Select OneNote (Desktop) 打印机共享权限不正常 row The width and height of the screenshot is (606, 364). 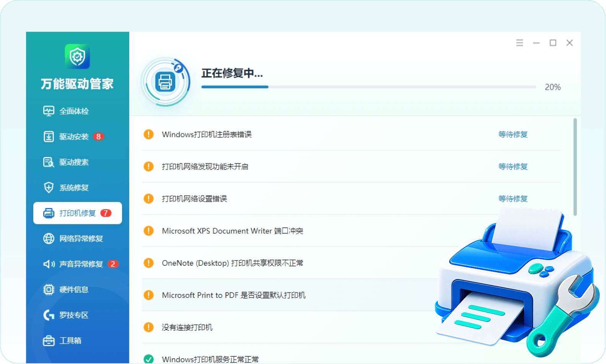click(351, 263)
